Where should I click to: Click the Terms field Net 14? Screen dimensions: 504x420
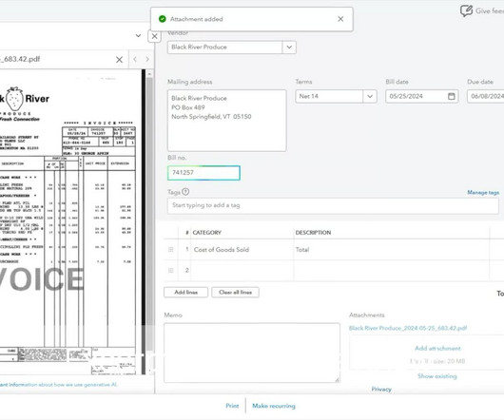coord(329,96)
